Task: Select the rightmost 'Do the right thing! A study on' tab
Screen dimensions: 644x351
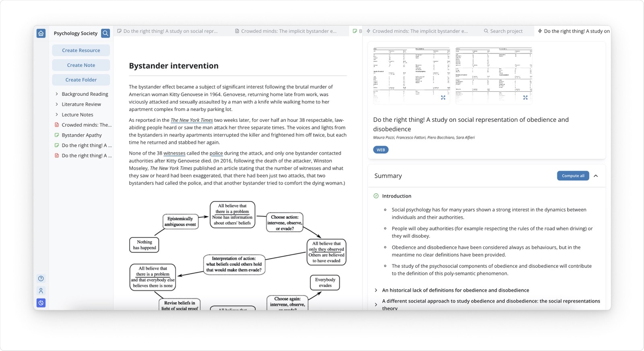Action: (574, 31)
